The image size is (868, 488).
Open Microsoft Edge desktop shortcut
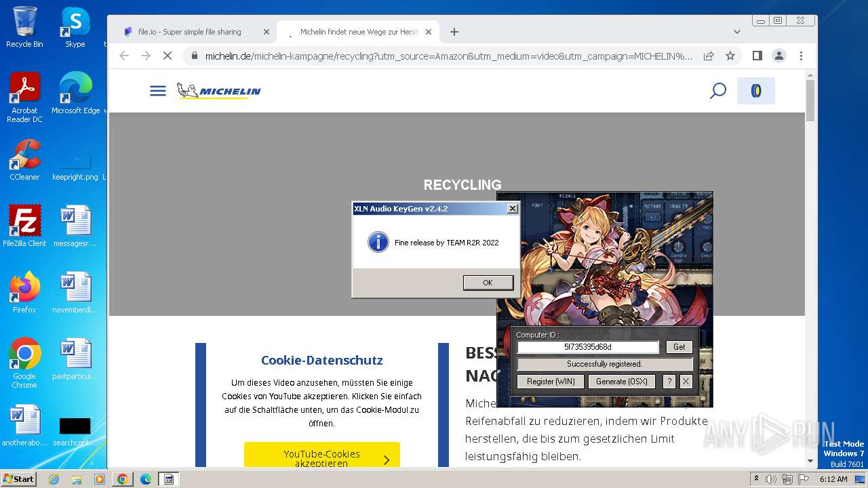click(x=75, y=93)
